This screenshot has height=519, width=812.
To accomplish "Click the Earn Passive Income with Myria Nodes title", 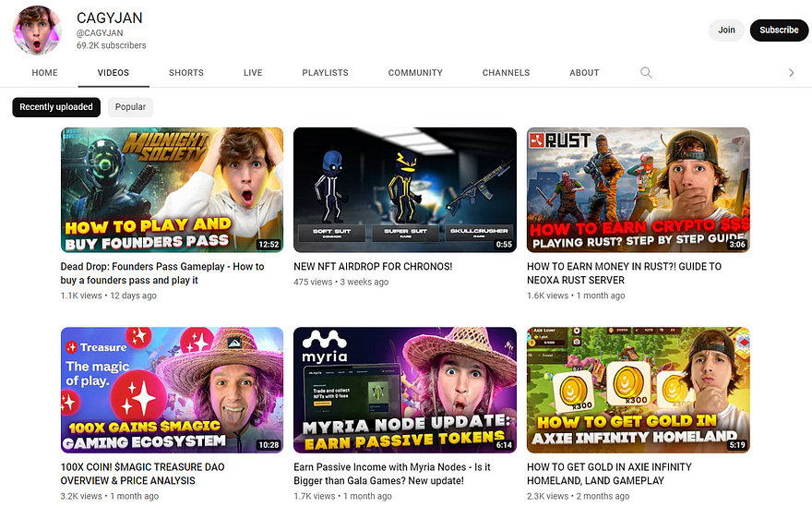I will point(392,474).
